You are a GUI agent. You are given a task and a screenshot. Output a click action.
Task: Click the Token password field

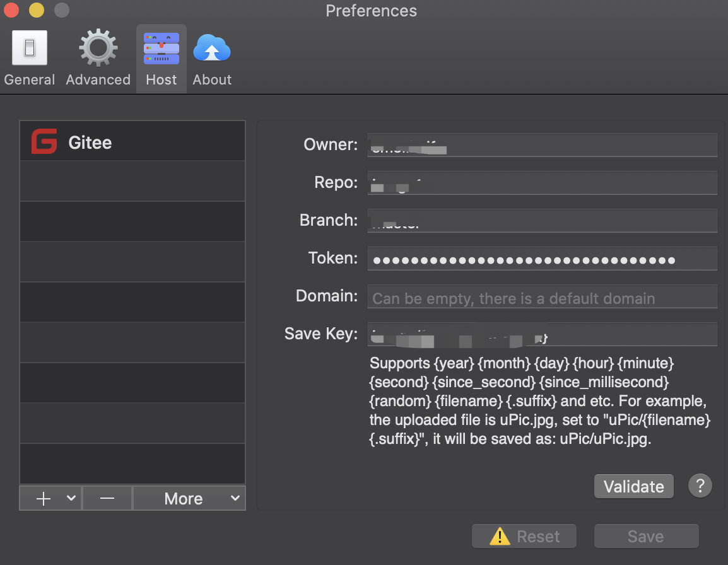pyautogui.click(x=543, y=259)
